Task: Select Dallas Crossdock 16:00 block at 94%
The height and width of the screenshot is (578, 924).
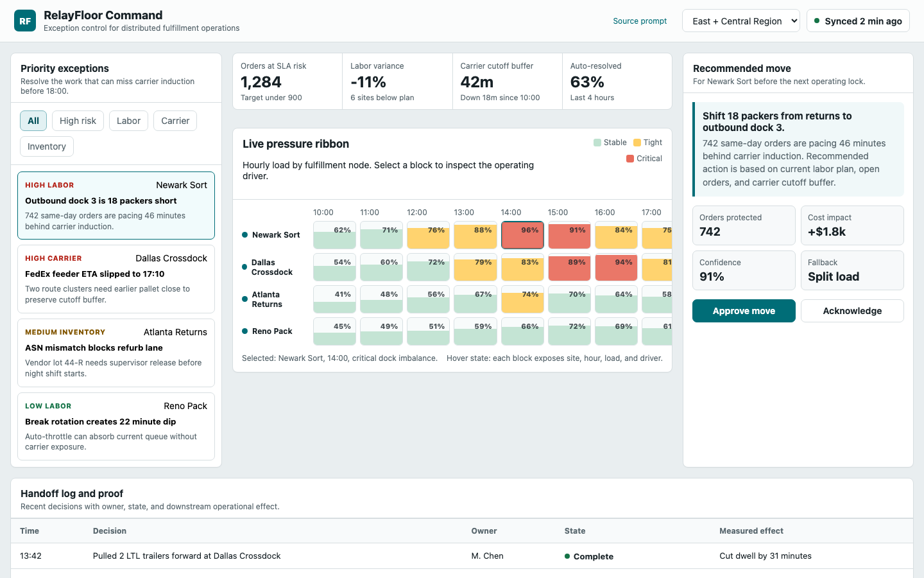Action: [616, 267]
